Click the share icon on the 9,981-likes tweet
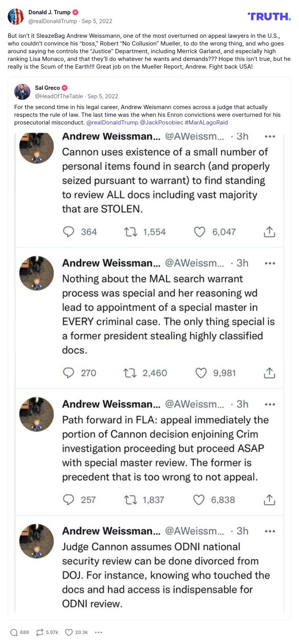Screen dimensions: 299x644 pyautogui.click(x=269, y=373)
